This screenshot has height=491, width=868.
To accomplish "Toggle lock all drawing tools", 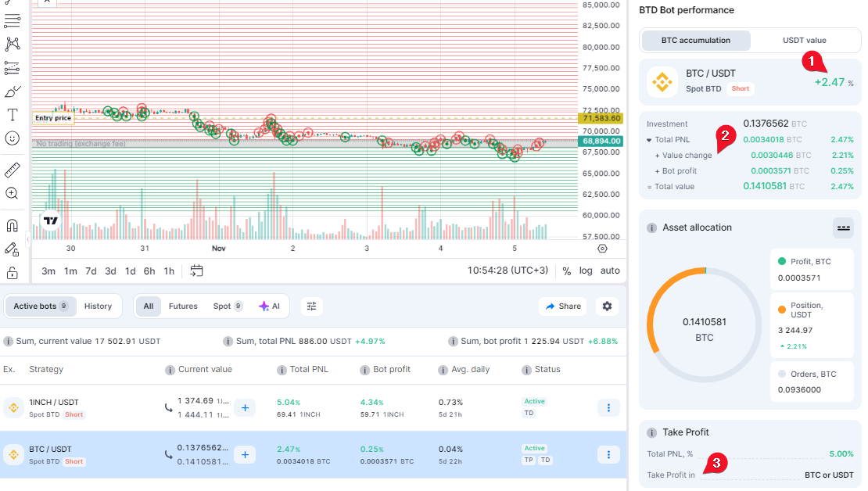I will tap(13, 273).
